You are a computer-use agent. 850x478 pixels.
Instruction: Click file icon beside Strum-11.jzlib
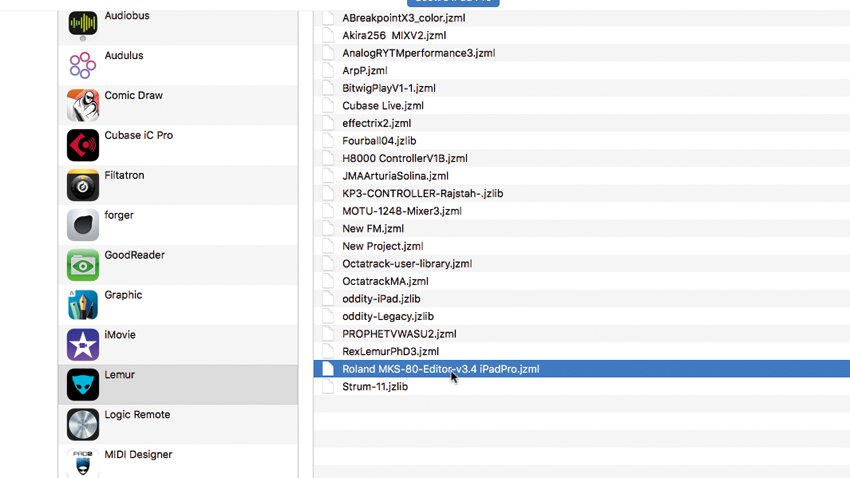(327, 386)
